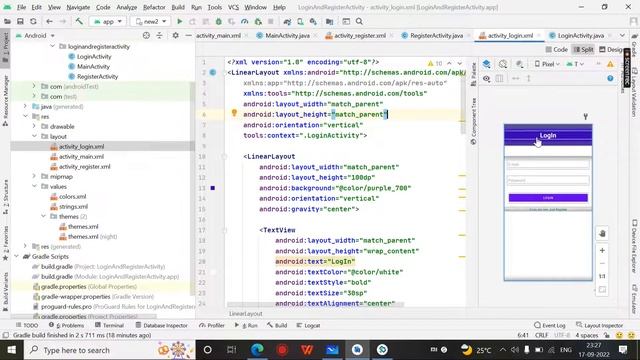Open the Event Log panel
Screen dimensions: 640x360
click(549, 325)
